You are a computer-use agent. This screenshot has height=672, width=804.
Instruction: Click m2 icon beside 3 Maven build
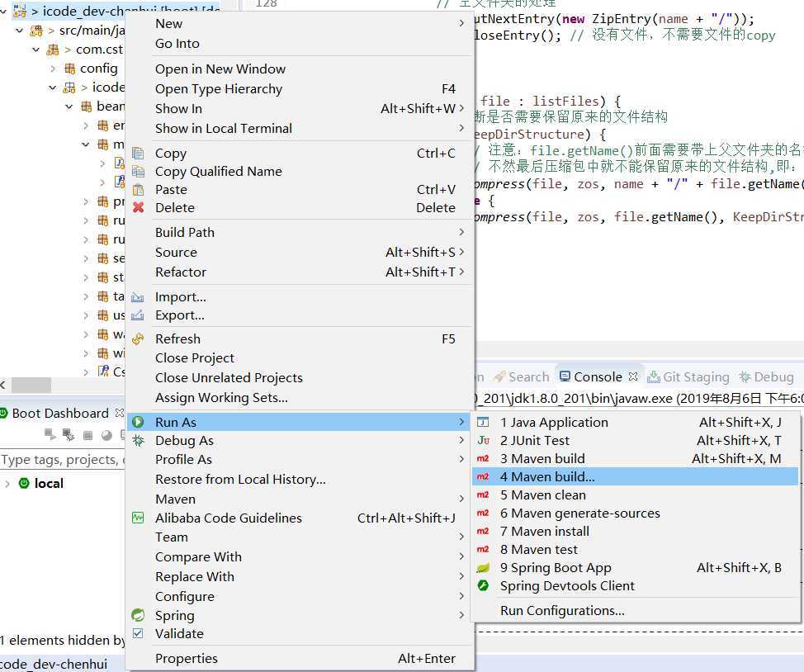coord(483,459)
